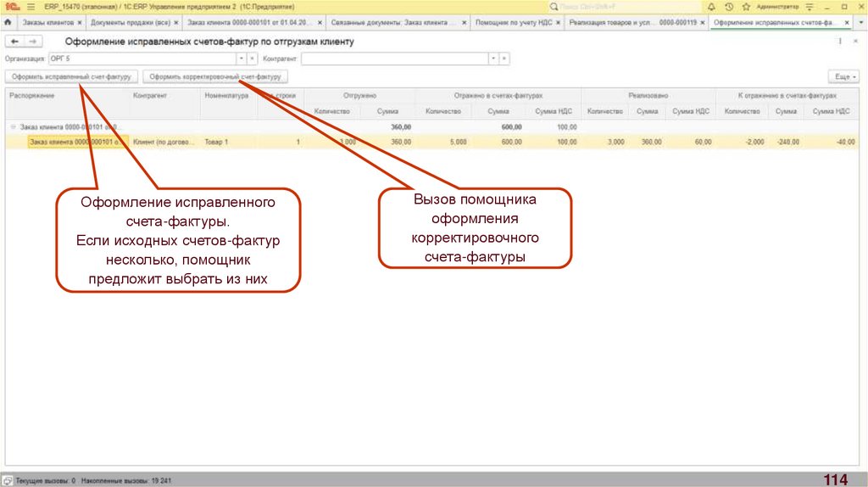Go to the home page icon

[8, 22]
